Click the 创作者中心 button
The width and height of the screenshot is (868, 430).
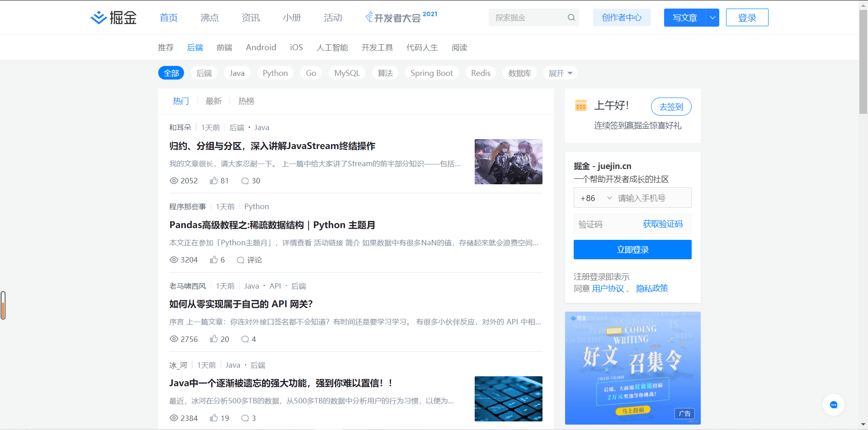coord(622,18)
